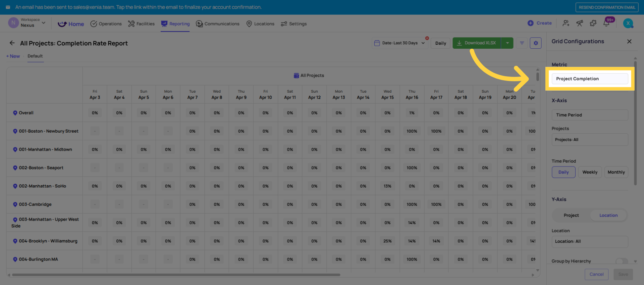The image size is (644, 285).
Task: Expand the Download XLSX arrow dropdown
Action: [x=507, y=43]
